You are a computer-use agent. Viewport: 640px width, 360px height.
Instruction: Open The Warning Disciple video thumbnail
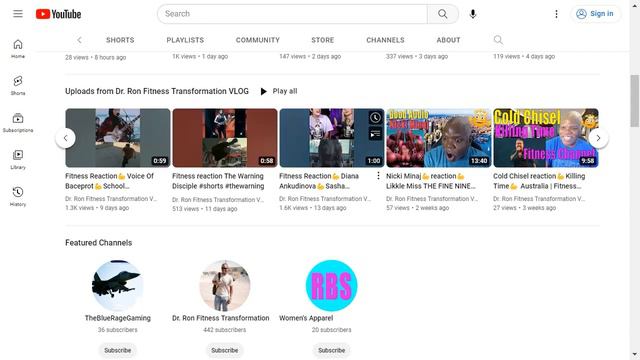tap(224, 138)
